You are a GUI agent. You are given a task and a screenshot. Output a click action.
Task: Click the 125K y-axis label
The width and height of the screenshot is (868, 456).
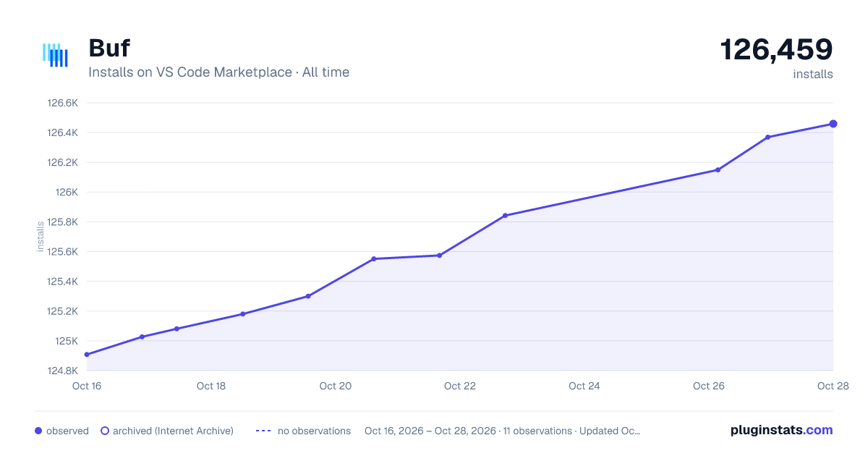67,341
